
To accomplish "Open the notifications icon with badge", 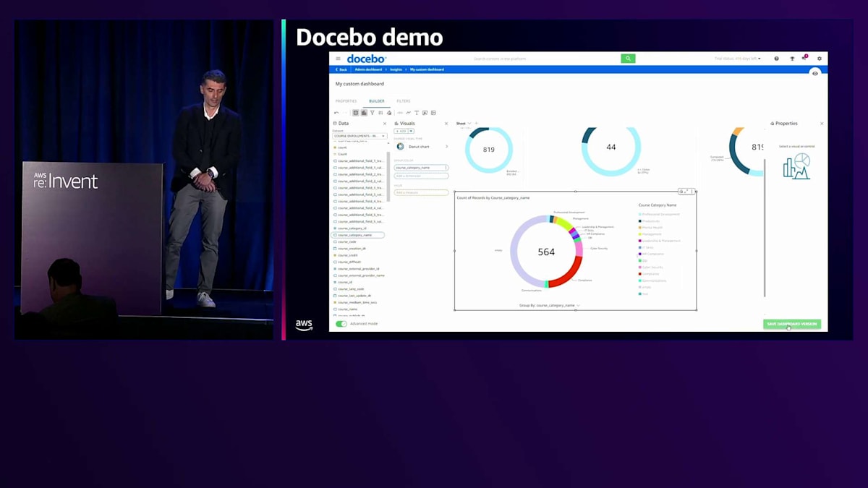I will click(804, 58).
